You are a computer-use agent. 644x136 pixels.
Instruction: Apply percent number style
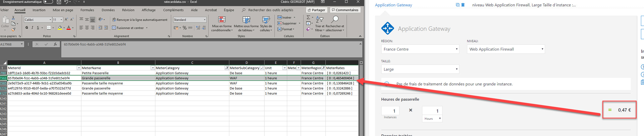[184, 28]
